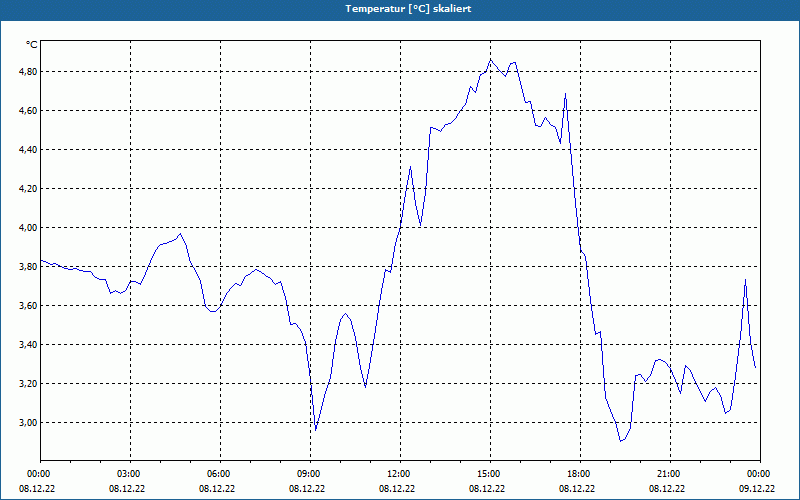Click the 15:00 time label

[x=491, y=474]
